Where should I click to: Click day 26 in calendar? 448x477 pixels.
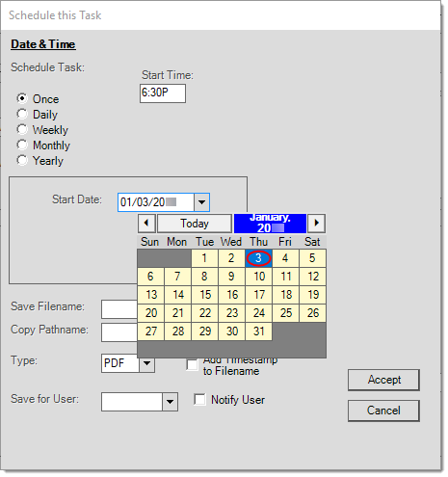312,313
